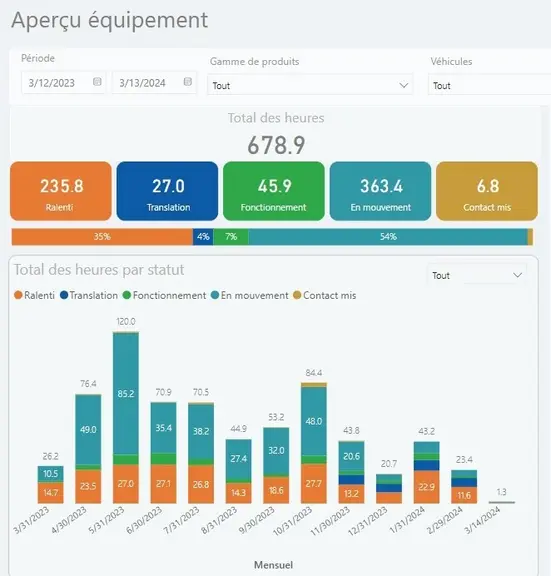Toggle Fonctionnement legend marker in chart

point(127,295)
